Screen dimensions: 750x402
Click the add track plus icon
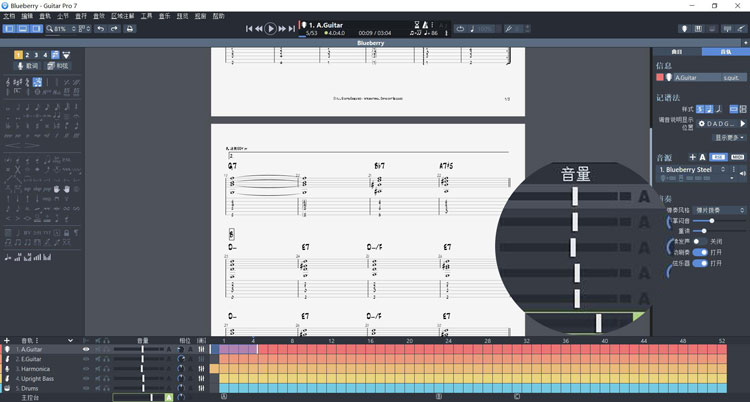6,341
